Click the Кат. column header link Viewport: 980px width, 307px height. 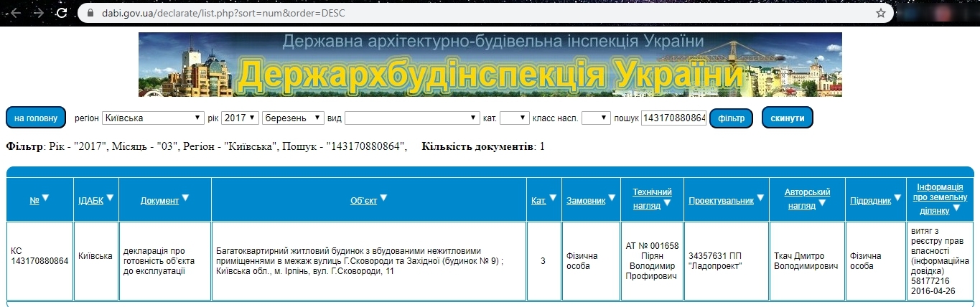[538, 201]
